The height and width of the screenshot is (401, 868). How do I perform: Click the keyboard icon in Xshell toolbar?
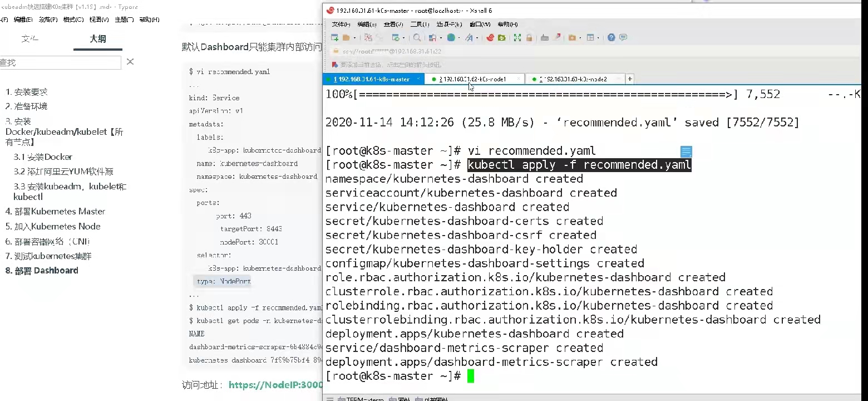(x=545, y=38)
